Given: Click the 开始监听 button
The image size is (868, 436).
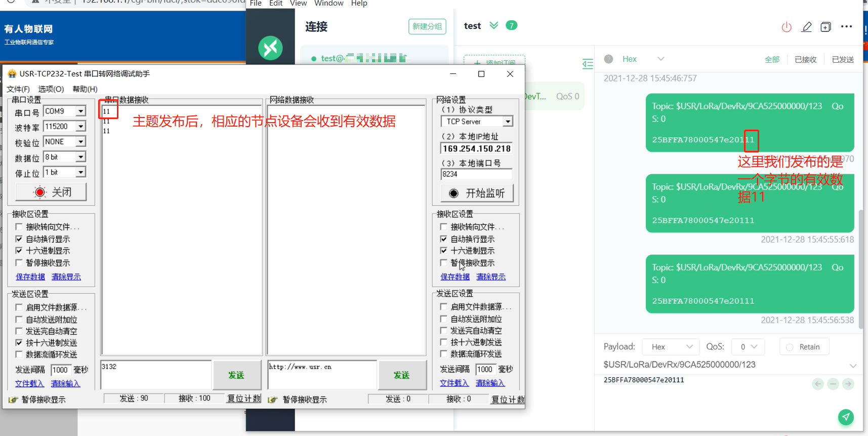Looking at the screenshot, I should (x=477, y=193).
